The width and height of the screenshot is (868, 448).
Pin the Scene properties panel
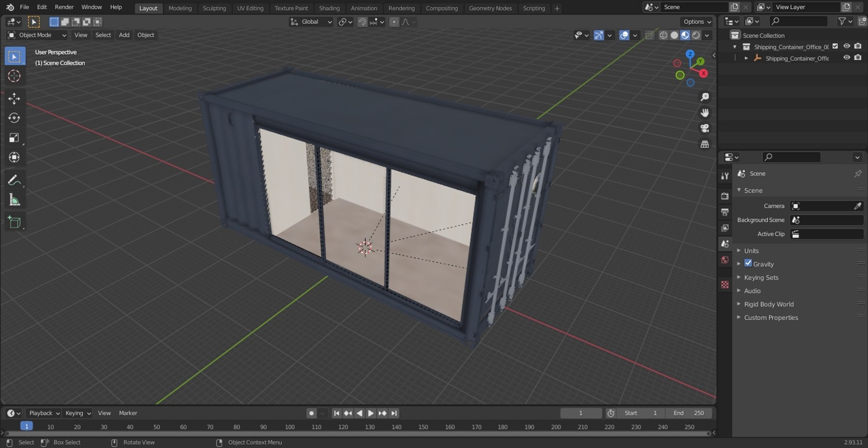[x=858, y=174]
